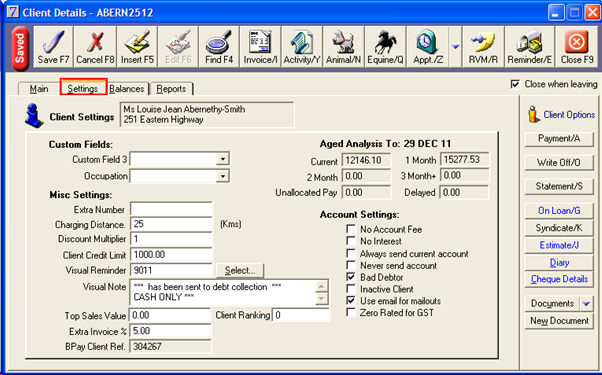The width and height of the screenshot is (602, 375).
Task: Click the Charging Distance field
Action: (x=171, y=224)
